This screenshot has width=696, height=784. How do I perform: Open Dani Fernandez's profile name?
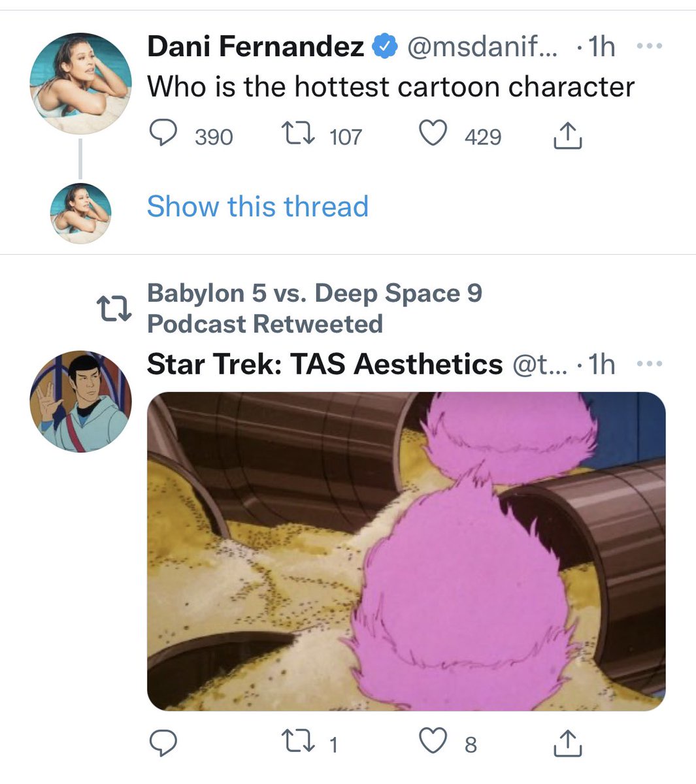[256, 46]
